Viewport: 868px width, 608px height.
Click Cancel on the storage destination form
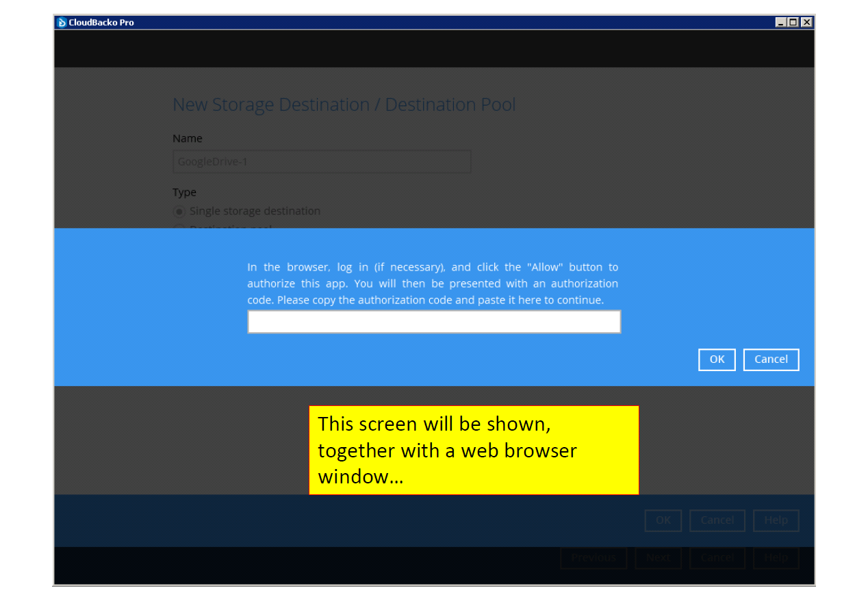point(717,520)
